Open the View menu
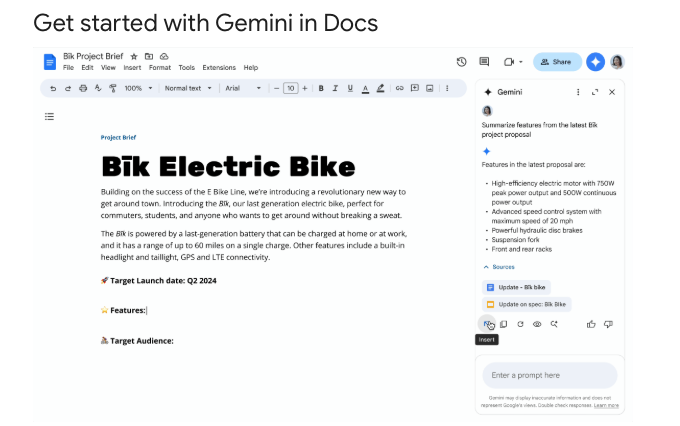The image size is (680, 426). [x=108, y=68]
